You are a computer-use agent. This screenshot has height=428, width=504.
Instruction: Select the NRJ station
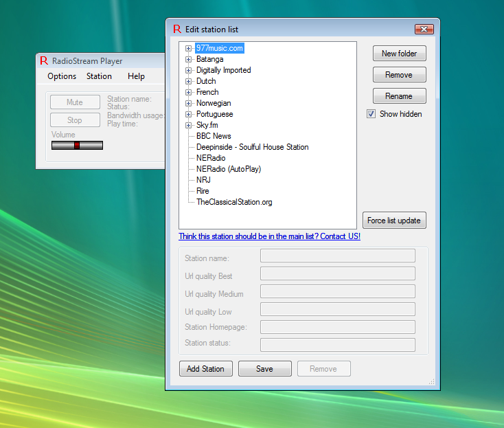click(203, 180)
